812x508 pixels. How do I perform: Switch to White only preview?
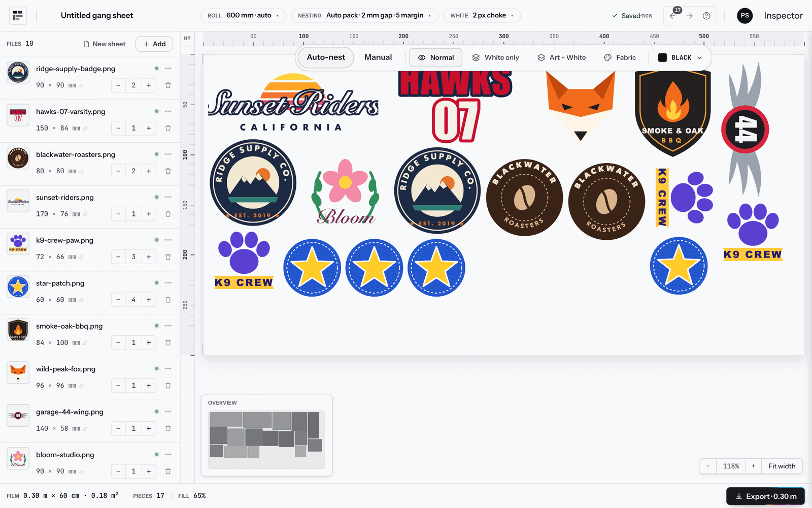(495, 57)
